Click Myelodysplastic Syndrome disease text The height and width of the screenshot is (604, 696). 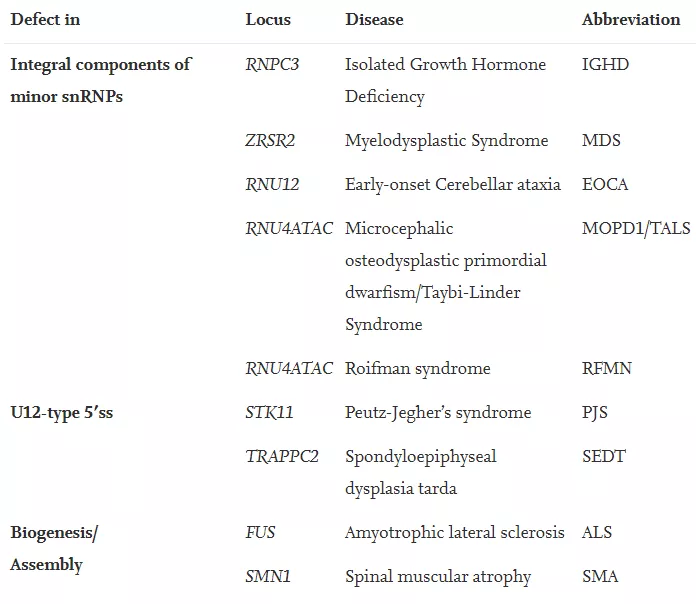(447, 141)
